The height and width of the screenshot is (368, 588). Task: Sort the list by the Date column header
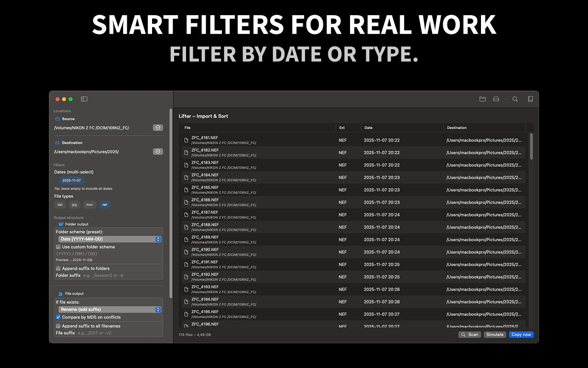click(x=367, y=127)
